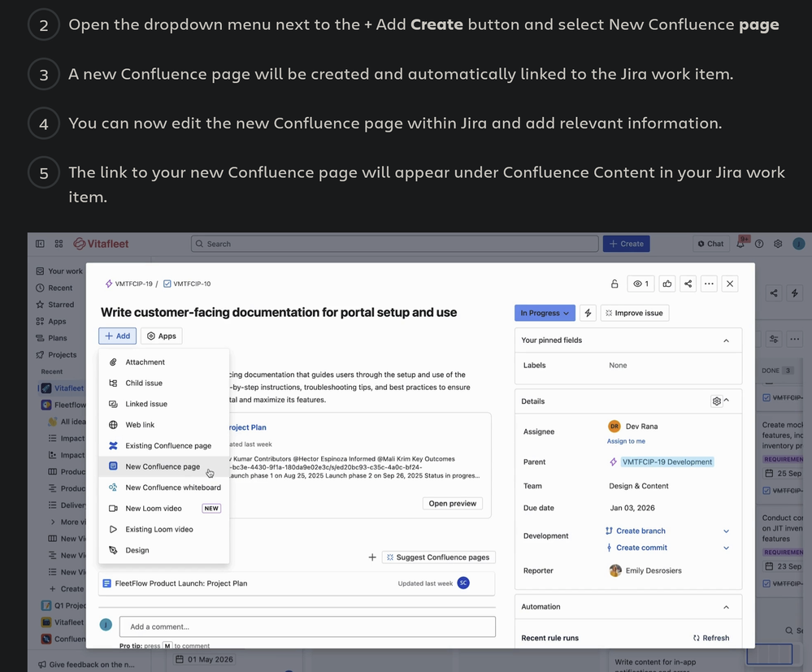Click the Add a comment field
Image resolution: width=812 pixels, height=672 pixels.
coord(307,626)
